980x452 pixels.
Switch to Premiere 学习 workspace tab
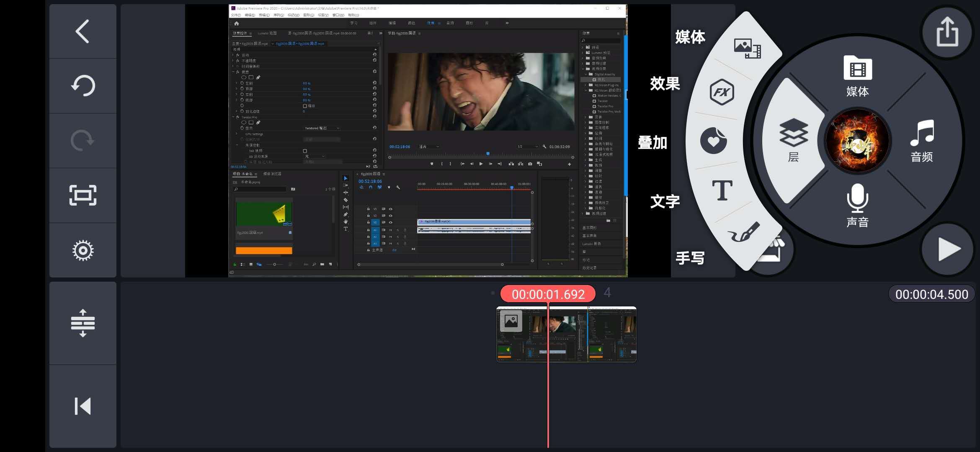tap(354, 23)
